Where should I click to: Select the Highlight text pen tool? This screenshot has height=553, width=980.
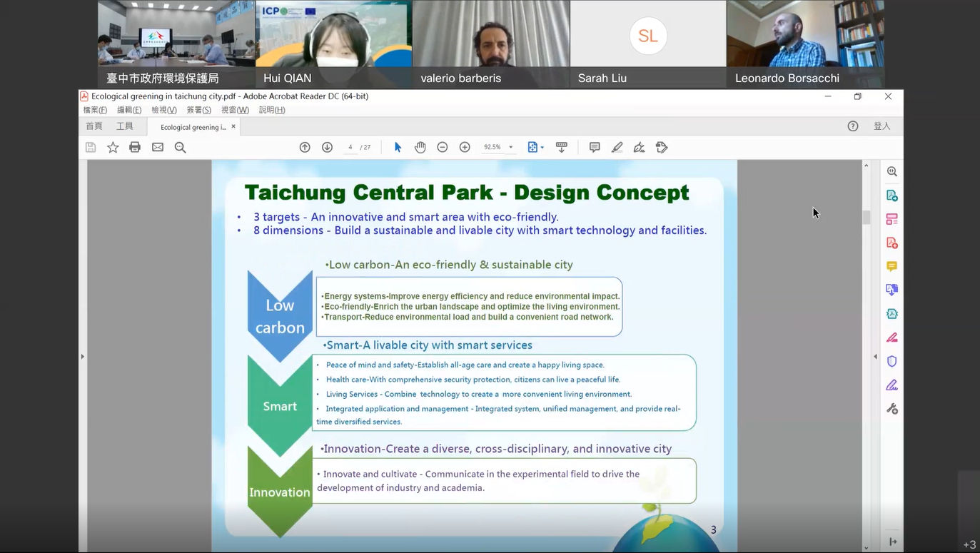tap(617, 147)
